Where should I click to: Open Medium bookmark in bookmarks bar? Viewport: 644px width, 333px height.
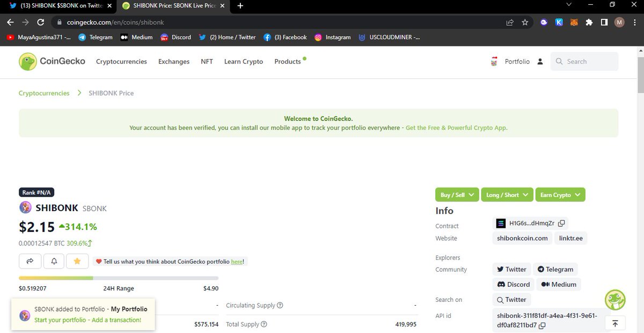tap(136, 38)
